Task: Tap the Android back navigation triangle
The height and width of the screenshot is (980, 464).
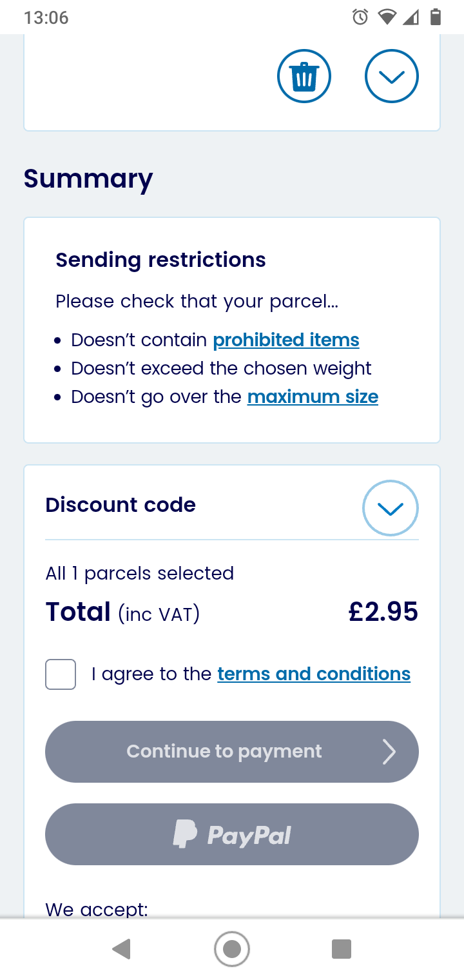Action: (121, 949)
